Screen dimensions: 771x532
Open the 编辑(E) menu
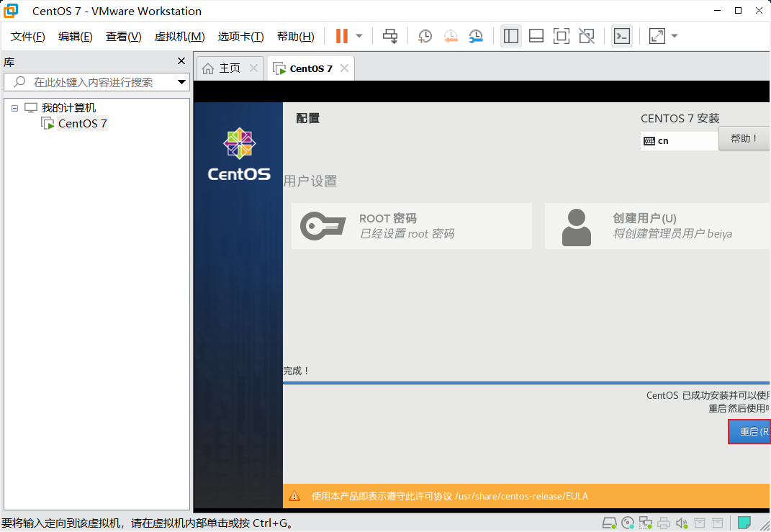tap(76, 37)
